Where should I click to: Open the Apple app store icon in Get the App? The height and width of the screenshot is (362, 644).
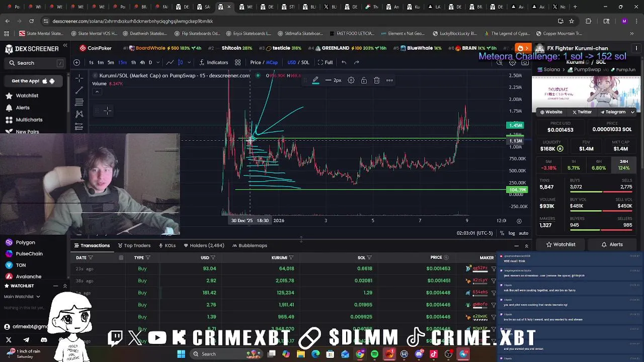pos(45,81)
